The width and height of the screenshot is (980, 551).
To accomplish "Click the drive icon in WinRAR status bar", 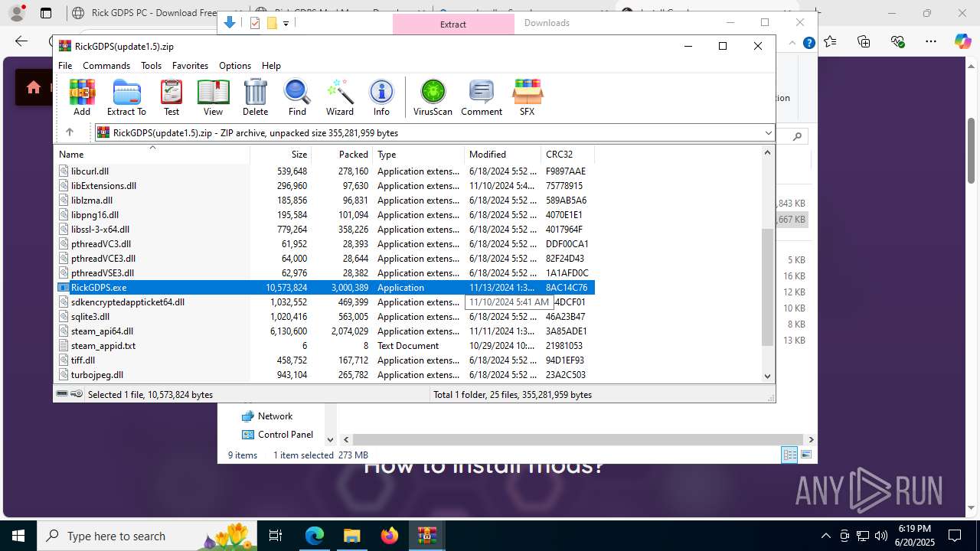I will [63, 394].
